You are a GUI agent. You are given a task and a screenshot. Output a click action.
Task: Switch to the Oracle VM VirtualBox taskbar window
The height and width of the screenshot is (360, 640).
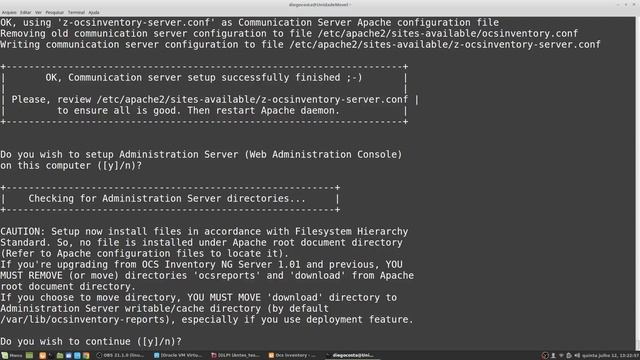point(178,356)
